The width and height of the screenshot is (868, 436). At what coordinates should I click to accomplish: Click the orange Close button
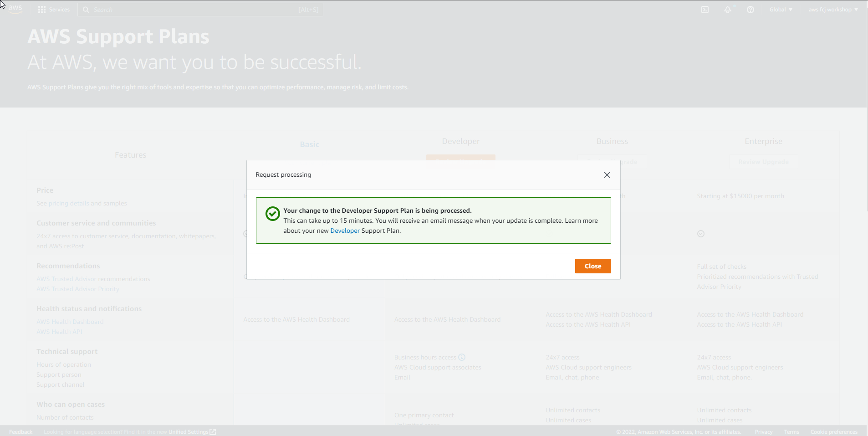(593, 266)
